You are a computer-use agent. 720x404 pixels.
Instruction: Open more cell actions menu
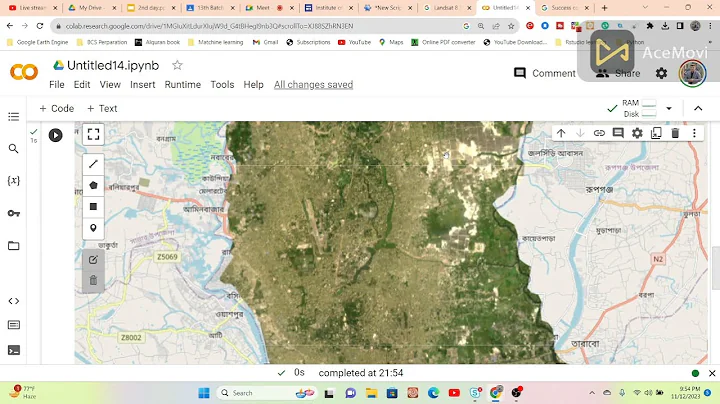[694, 133]
